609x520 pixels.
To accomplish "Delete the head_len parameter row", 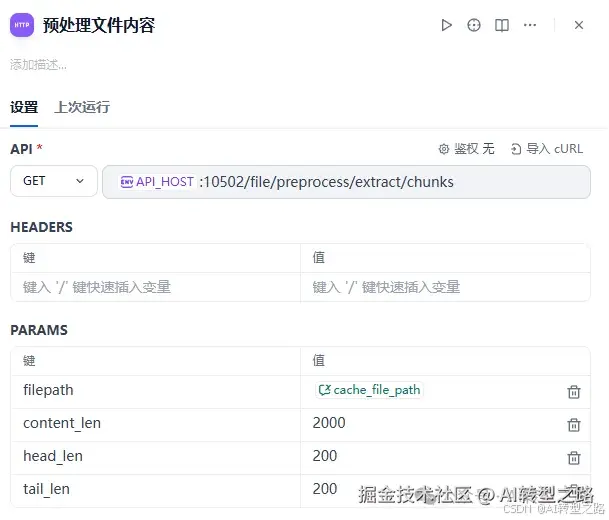I will click(574, 457).
